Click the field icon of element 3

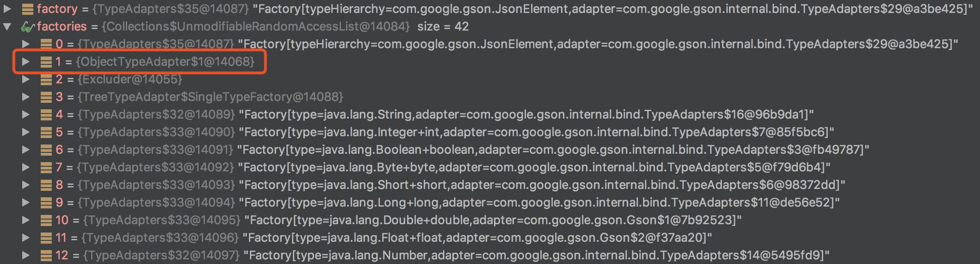(x=46, y=97)
